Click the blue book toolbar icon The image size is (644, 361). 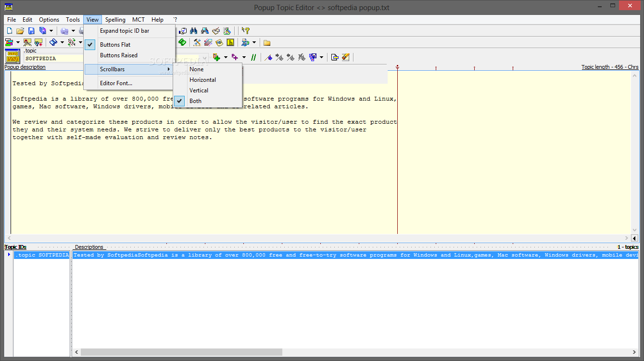coord(53,42)
